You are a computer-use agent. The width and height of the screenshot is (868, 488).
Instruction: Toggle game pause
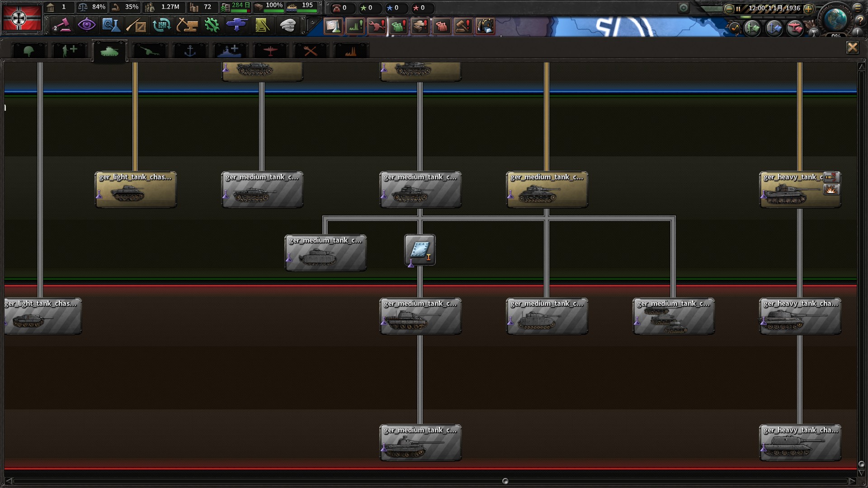[x=738, y=8]
